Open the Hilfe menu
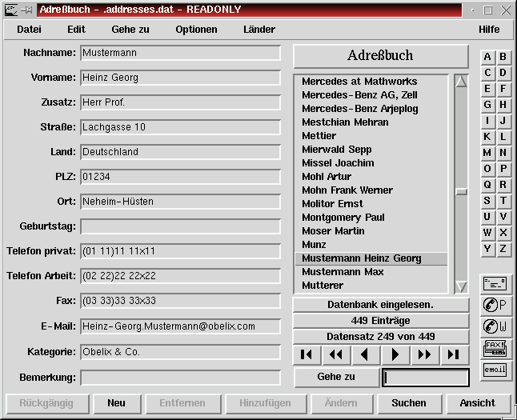Screen dimensions: 517x420 click(489, 30)
